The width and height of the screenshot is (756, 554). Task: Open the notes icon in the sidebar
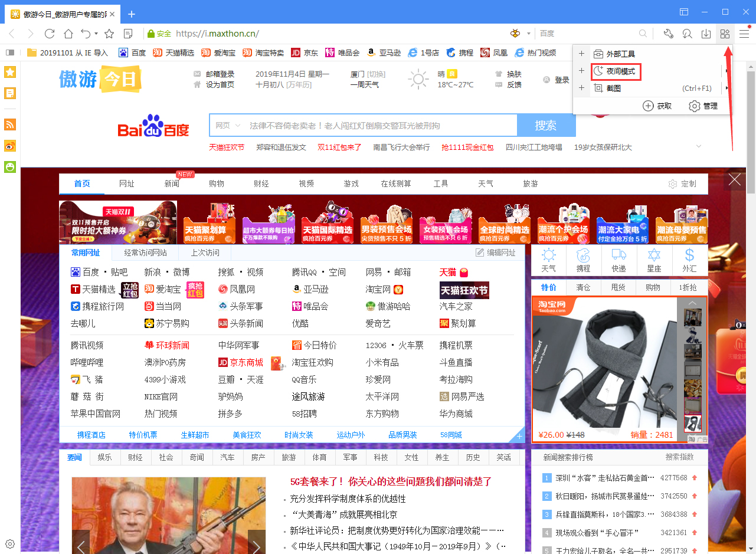point(9,93)
